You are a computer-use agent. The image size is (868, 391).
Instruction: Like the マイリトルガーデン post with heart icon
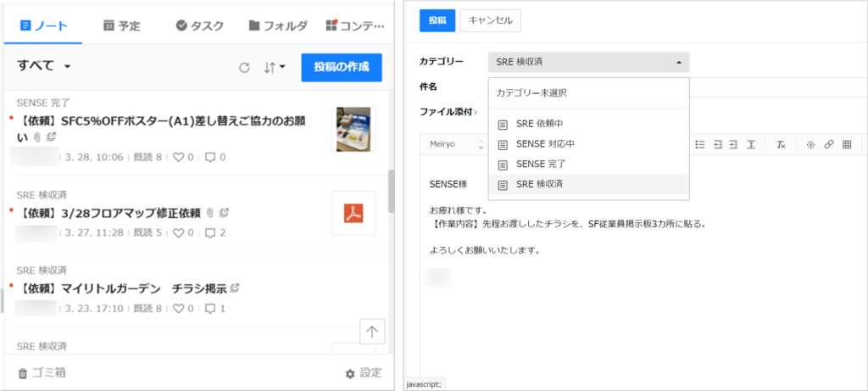pyautogui.click(x=178, y=309)
